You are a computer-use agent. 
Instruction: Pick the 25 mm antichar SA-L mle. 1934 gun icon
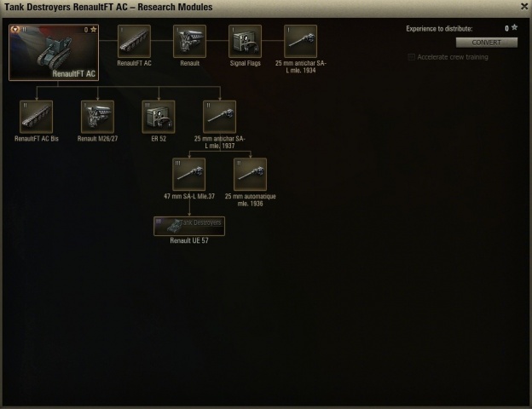(301, 41)
